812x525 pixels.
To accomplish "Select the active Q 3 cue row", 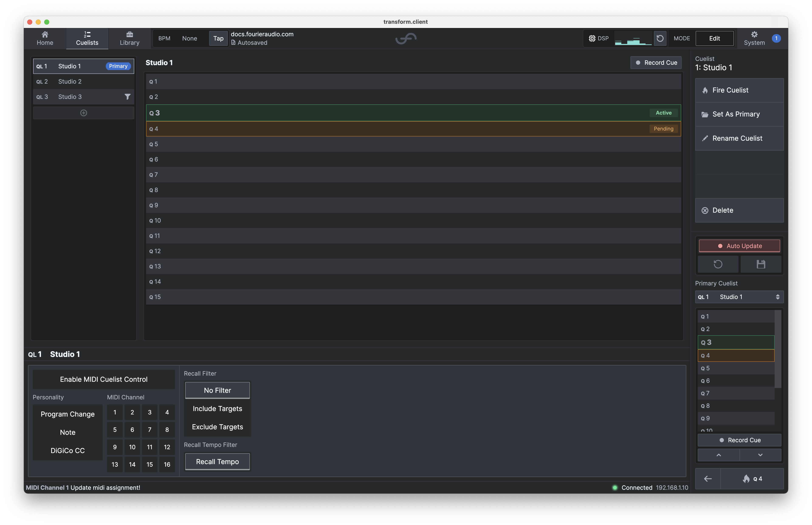I will pos(413,113).
